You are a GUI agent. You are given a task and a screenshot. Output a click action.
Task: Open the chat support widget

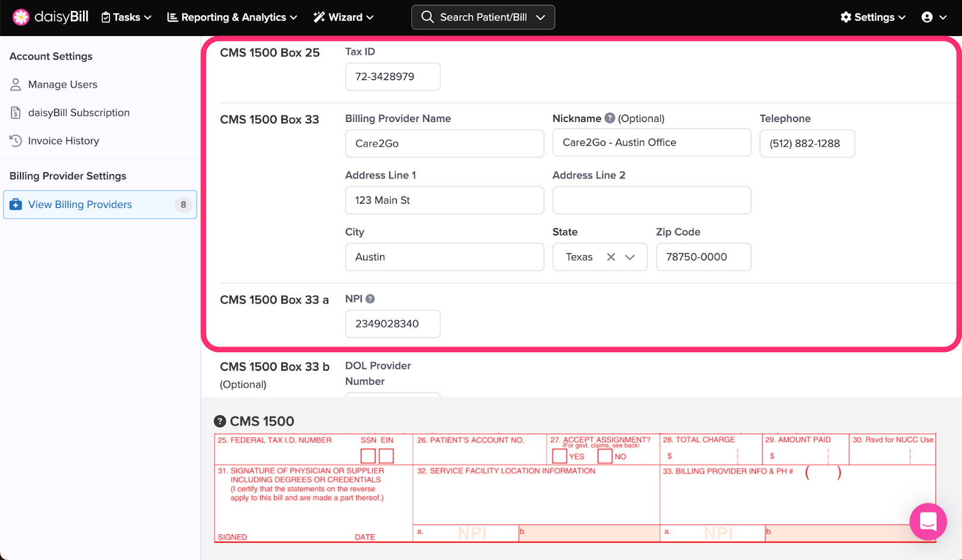click(928, 522)
